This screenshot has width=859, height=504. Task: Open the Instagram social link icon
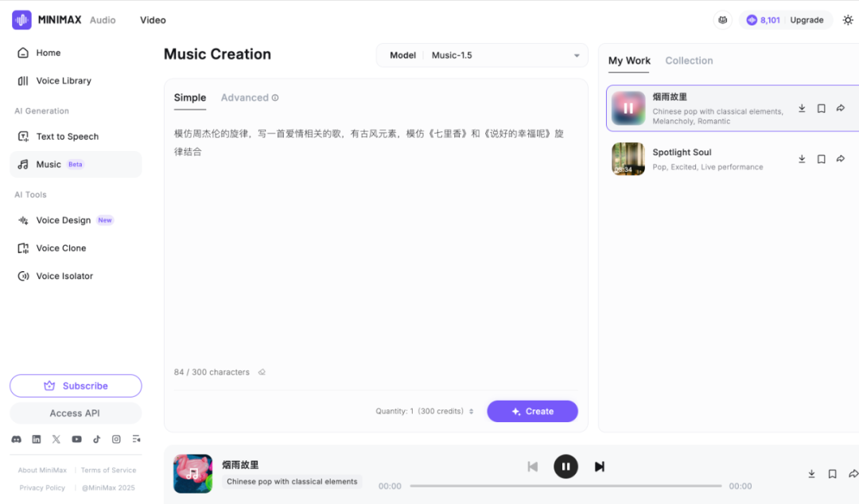pos(116,440)
